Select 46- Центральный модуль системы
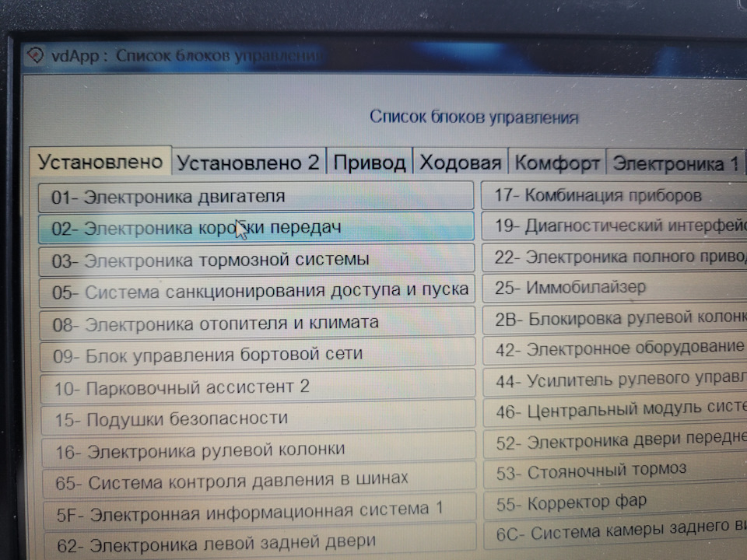This screenshot has width=747, height=560. pyautogui.click(x=616, y=411)
